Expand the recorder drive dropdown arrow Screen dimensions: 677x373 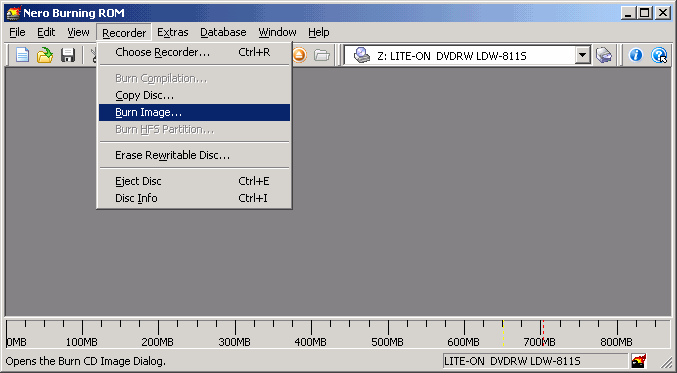point(582,55)
